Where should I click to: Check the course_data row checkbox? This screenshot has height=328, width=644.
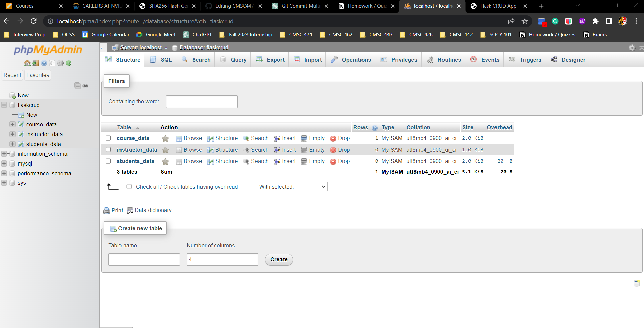click(108, 138)
